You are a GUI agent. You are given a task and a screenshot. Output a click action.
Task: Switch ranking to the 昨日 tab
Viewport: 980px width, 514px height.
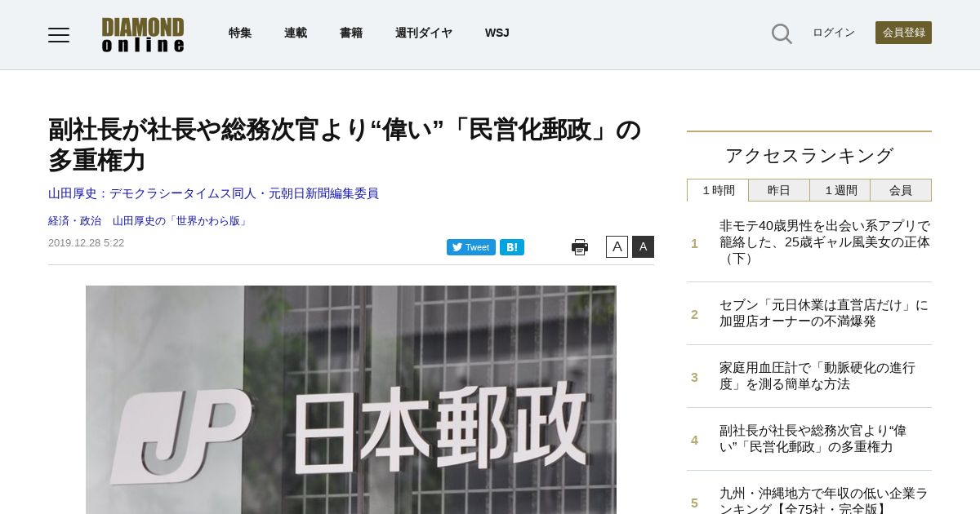pyautogui.click(x=779, y=190)
